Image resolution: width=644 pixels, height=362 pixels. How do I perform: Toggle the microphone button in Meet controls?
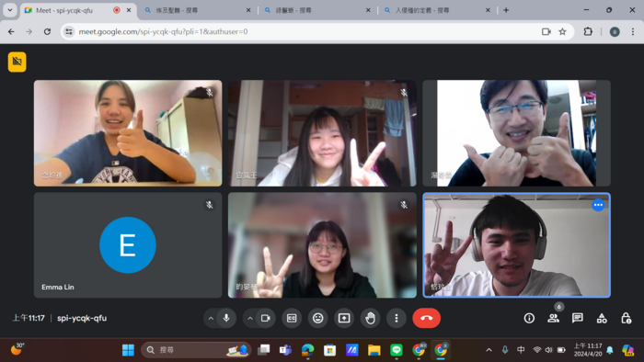pos(226,318)
